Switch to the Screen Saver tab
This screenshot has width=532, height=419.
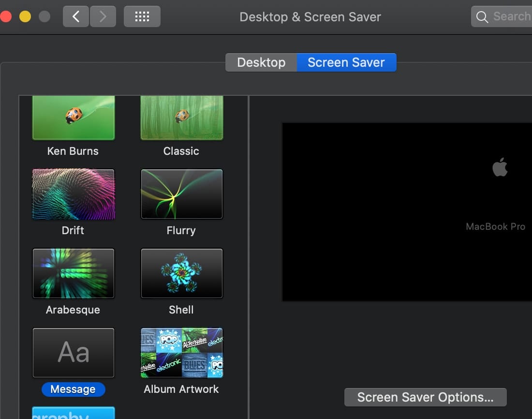[346, 62]
